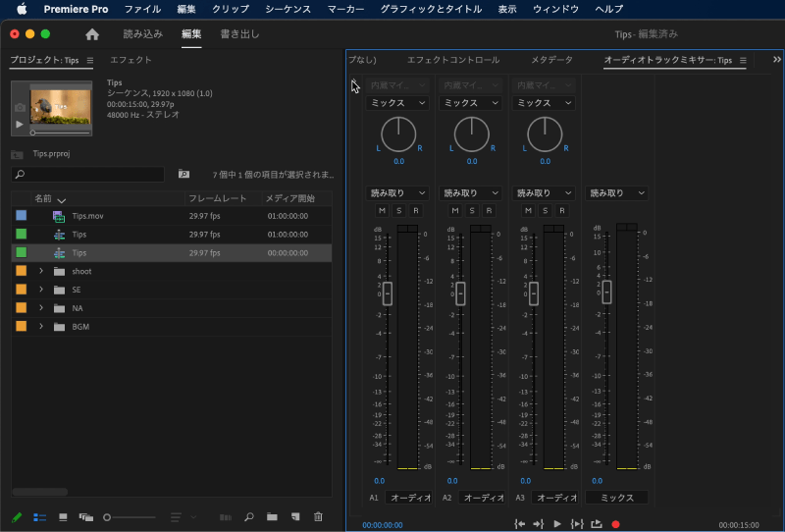Solo track A1
The width and height of the screenshot is (785, 532).
399,210
